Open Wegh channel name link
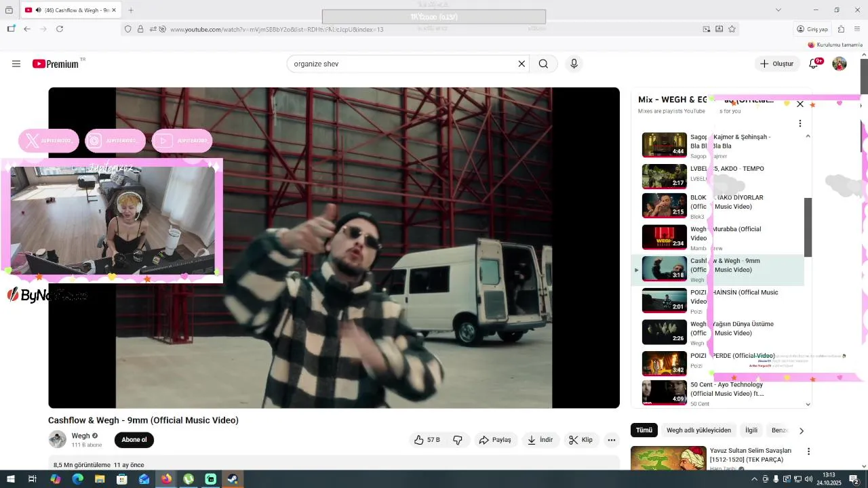 (x=81, y=436)
